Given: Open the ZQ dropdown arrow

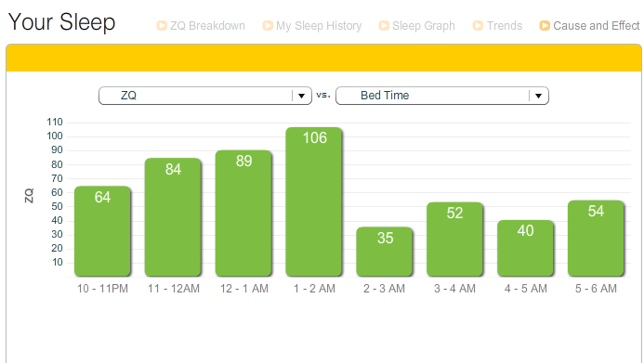Looking at the screenshot, I should point(301,96).
